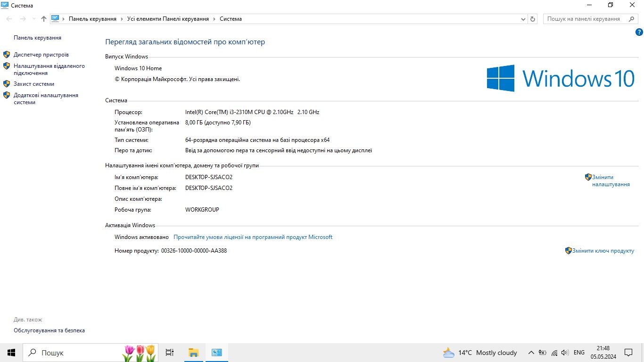Click the shield icon beside 'Диспетчер пристроїв'
644x362 pixels.
point(7,55)
